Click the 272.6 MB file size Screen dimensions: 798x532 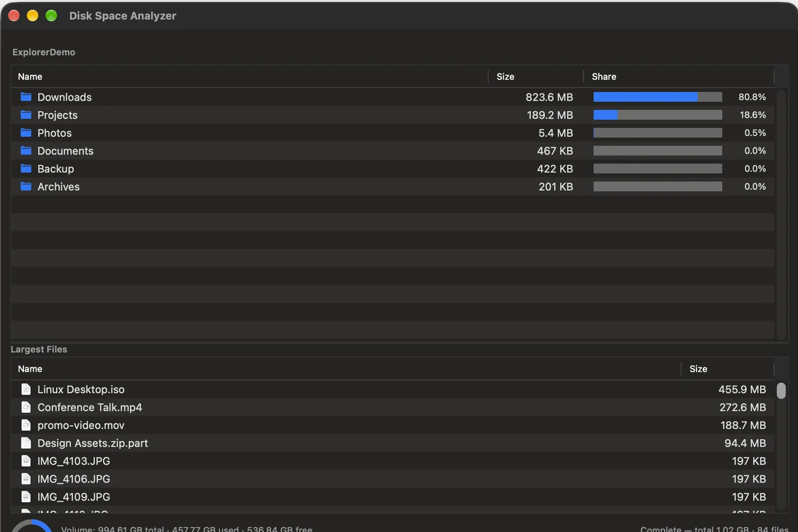pyautogui.click(x=743, y=407)
